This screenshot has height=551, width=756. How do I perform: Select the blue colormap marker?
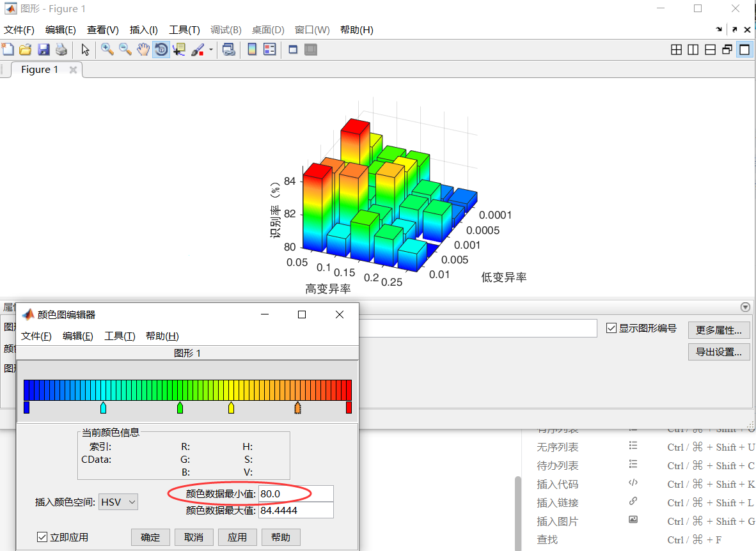coord(26,407)
